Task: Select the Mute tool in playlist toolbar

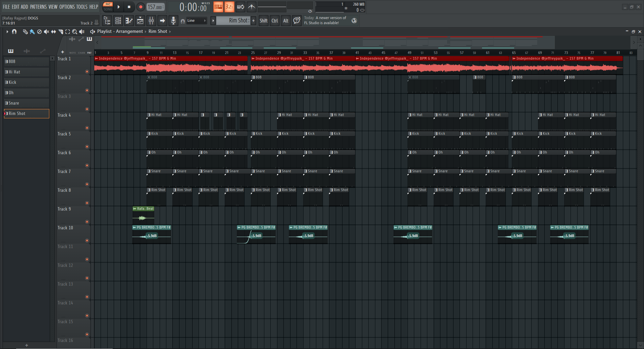Action: 46,32
